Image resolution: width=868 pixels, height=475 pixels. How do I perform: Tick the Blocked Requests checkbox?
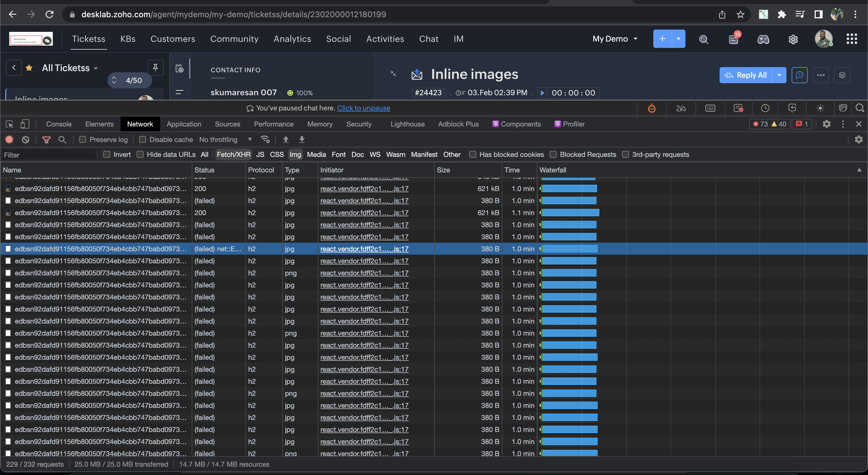click(553, 155)
